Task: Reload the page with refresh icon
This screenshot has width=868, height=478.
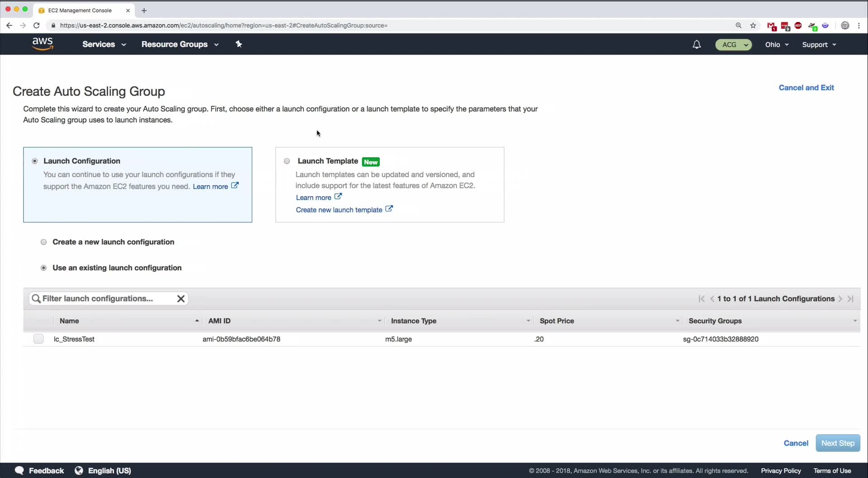Action: (x=37, y=25)
